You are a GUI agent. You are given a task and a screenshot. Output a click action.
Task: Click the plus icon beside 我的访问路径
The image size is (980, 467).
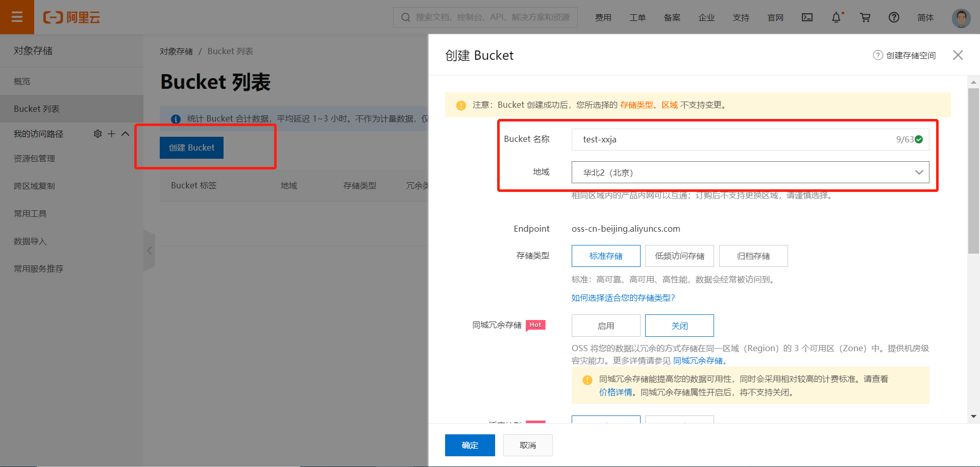click(x=111, y=134)
